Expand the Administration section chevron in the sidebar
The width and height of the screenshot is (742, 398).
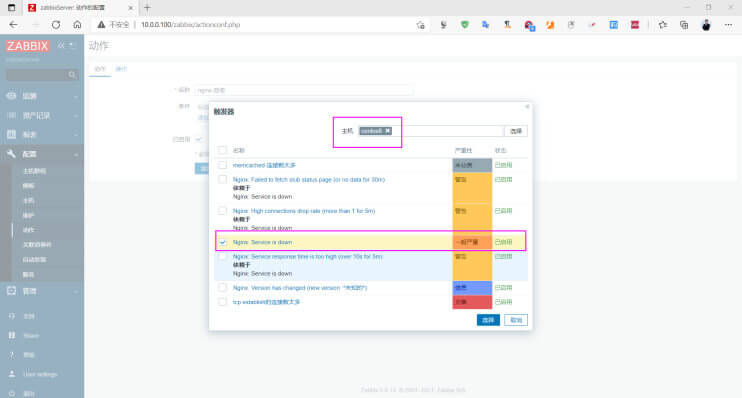tap(76, 291)
